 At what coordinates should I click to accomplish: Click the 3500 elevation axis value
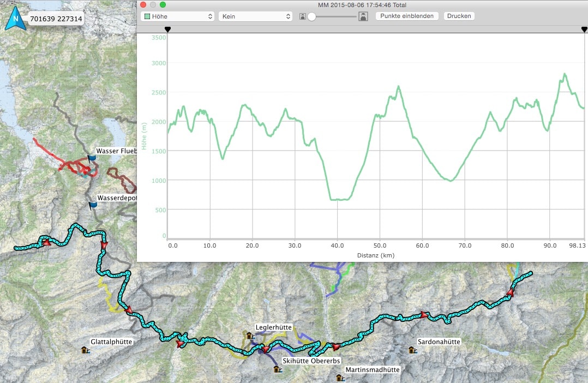point(159,38)
